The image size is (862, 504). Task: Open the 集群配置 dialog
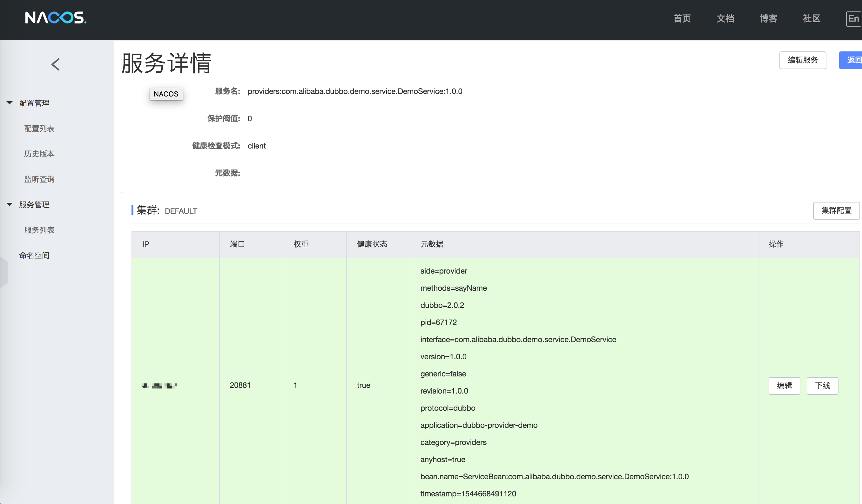[x=836, y=211]
